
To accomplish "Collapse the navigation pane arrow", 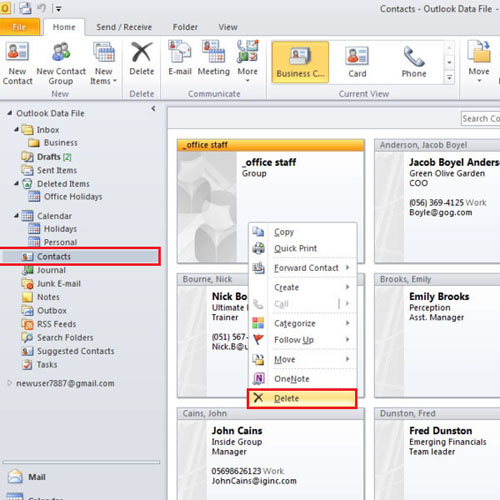I will tap(153, 109).
